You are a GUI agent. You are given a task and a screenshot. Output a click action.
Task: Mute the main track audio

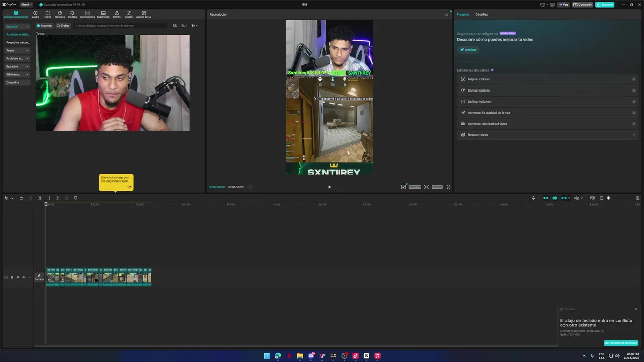coord(24,277)
